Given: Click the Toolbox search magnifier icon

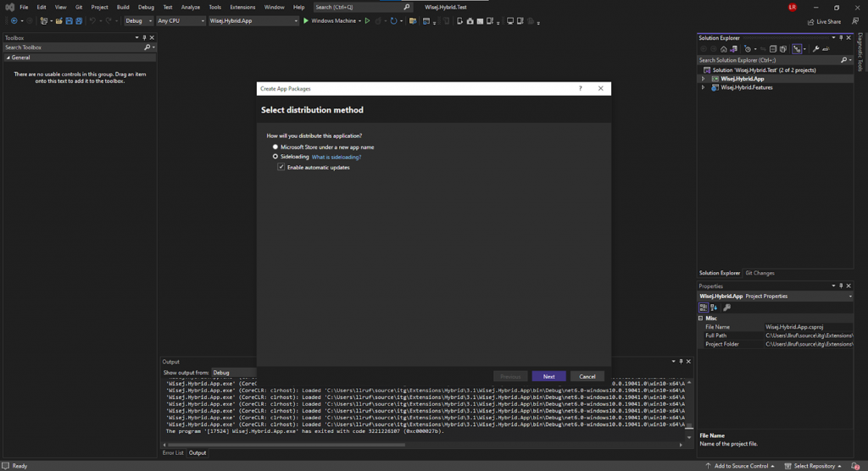Looking at the screenshot, I should (x=147, y=47).
